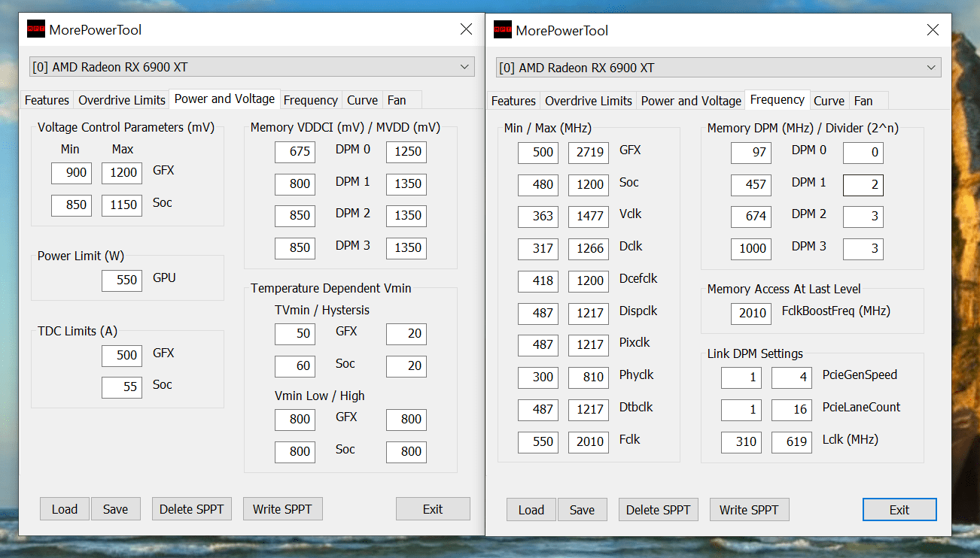
Task: Edit DPM 0 VDDCI field showing 675
Action: click(x=295, y=152)
